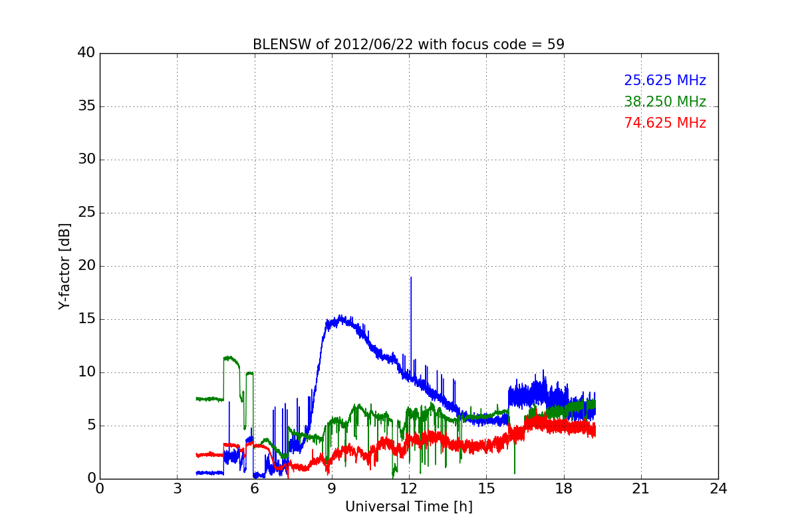The height and width of the screenshot is (532, 798).
Task: Click the x-axis tick label 9
Action: click(332, 488)
